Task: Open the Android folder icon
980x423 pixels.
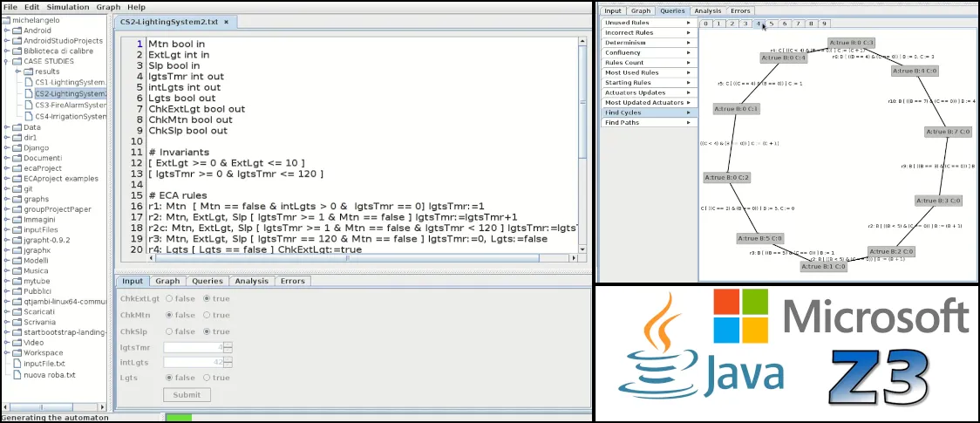Action: tap(17, 30)
